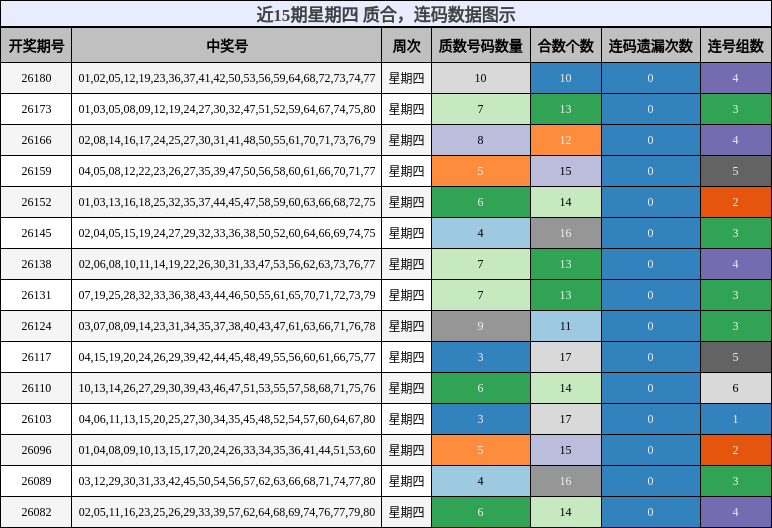Click the table title 近15期星期四 质合，连码数据图示

click(386, 14)
